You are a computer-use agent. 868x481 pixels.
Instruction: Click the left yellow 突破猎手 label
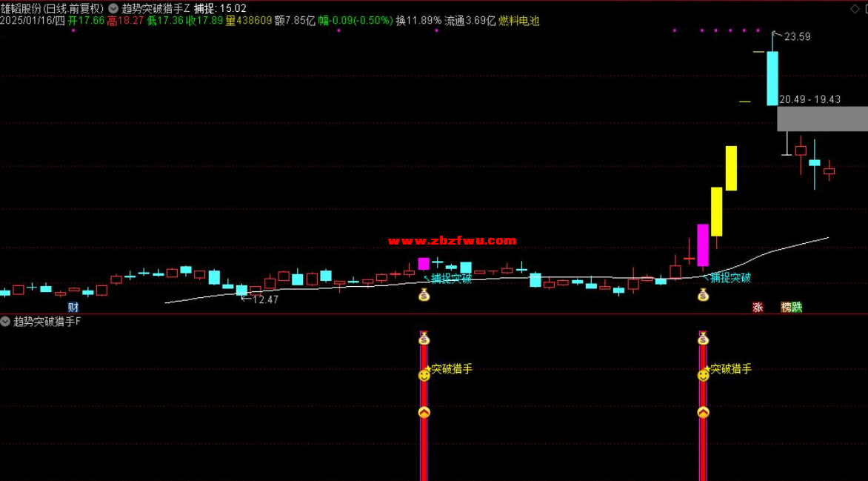coord(452,369)
